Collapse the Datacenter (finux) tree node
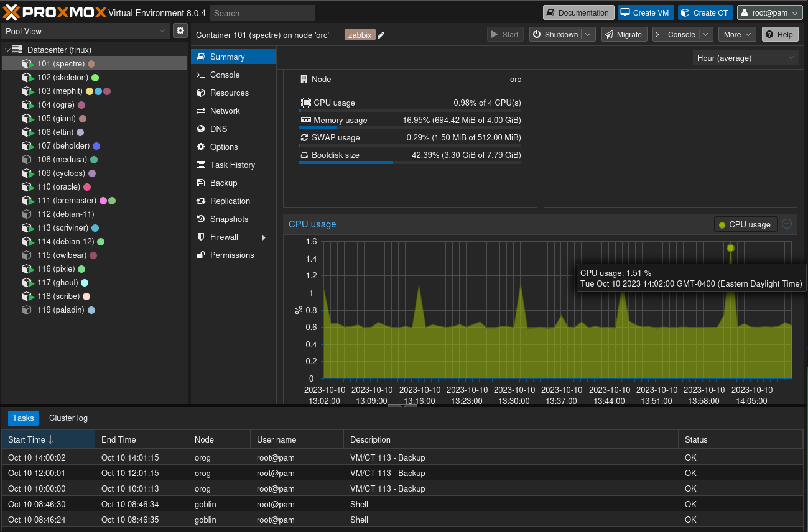The image size is (808, 532). pos(7,50)
